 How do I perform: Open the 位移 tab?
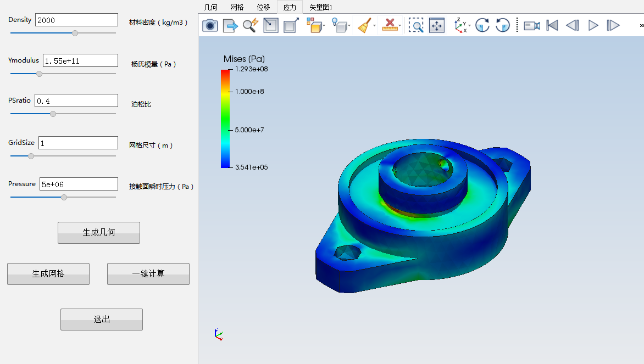(264, 7)
